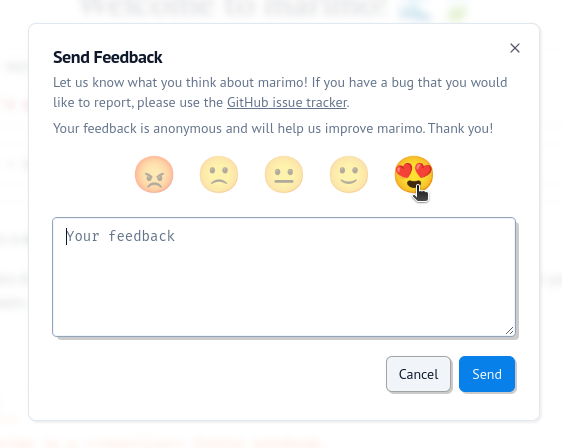
Task: Cancel the feedback dialog
Action: coord(418,374)
